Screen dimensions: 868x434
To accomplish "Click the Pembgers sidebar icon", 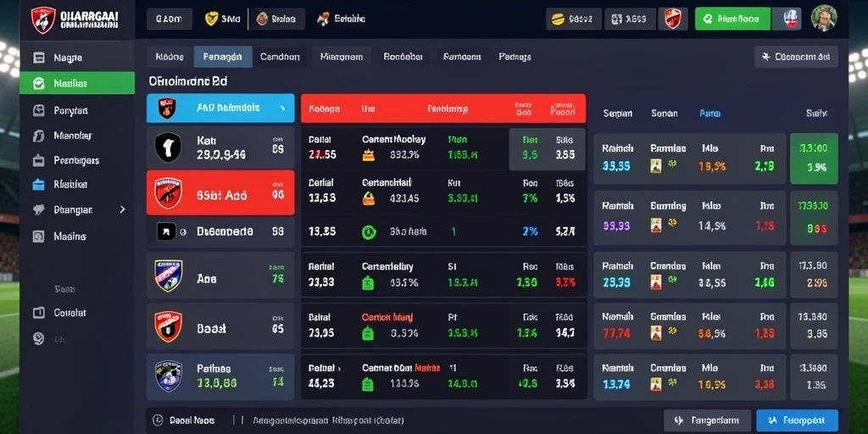I will point(39,160).
